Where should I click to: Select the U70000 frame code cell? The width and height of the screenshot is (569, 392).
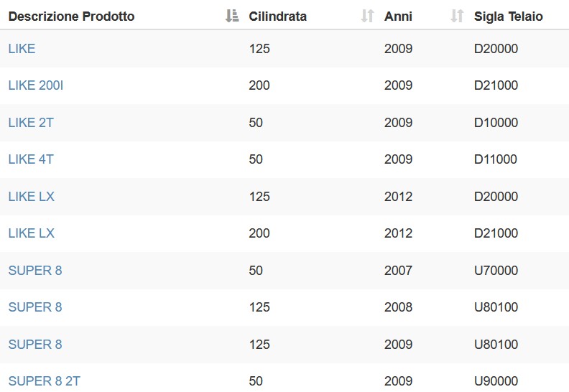(x=496, y=271)
